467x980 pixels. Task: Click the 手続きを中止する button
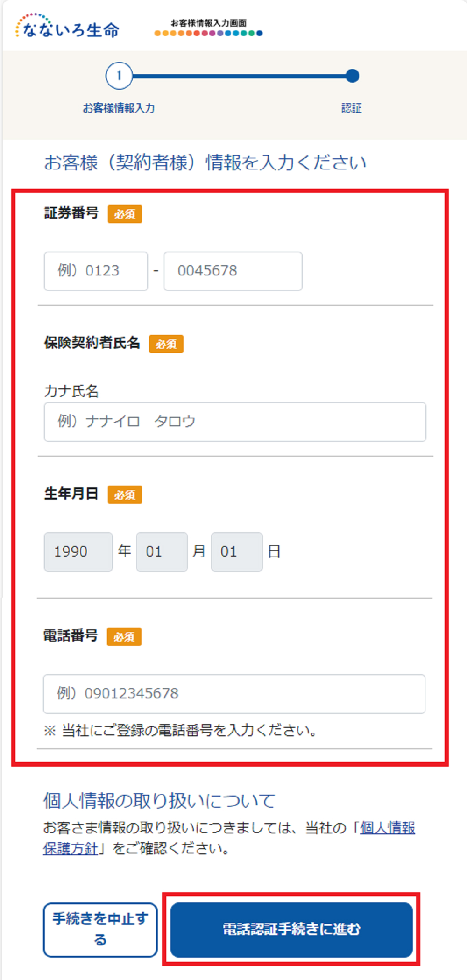point(100,930)
